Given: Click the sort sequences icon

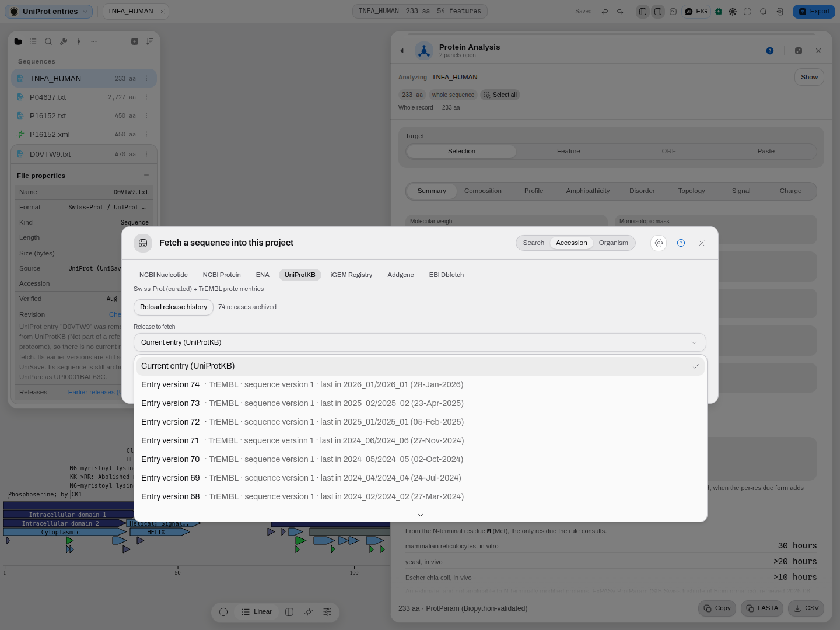Looking at the screenshot, I should point(150,41).
